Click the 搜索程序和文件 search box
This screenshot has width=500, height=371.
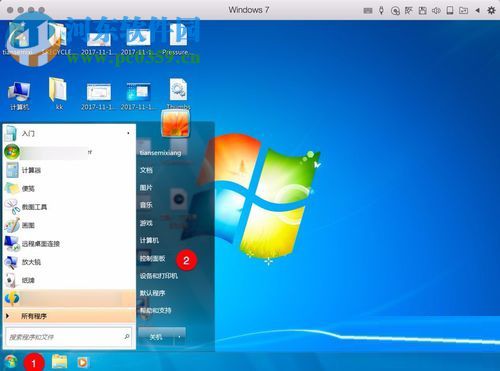(x=68, y=337)
